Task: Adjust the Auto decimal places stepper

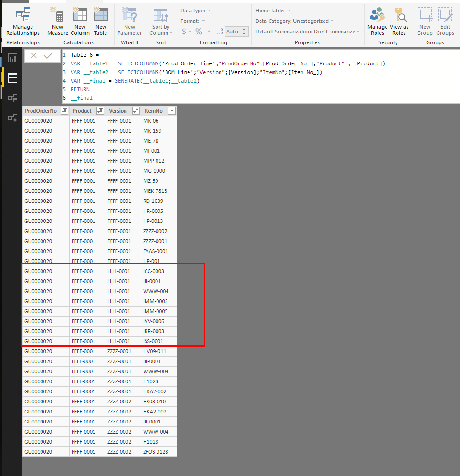Action: coord(244,31)
